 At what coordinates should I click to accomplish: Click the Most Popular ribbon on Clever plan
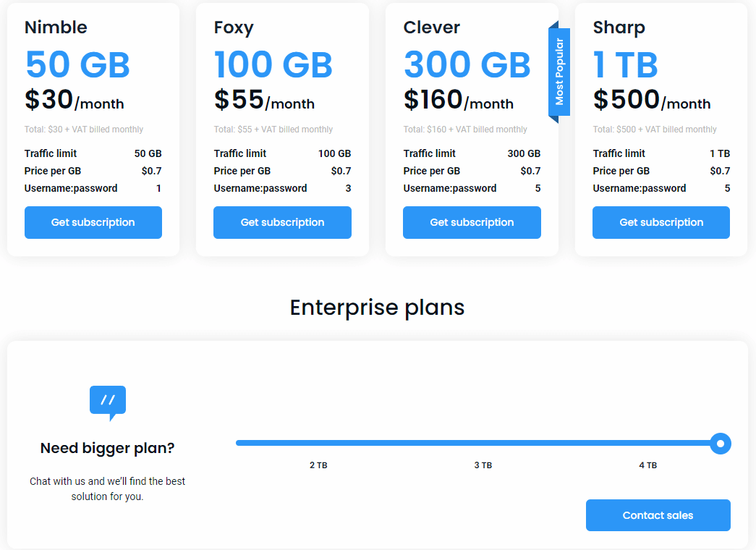(558, 71)
